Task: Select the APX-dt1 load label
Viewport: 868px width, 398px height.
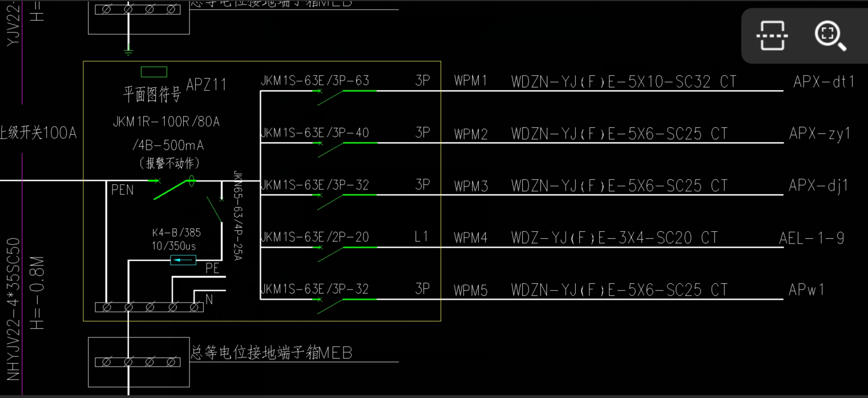Action: pyautogui.click(x=823, y=82)
